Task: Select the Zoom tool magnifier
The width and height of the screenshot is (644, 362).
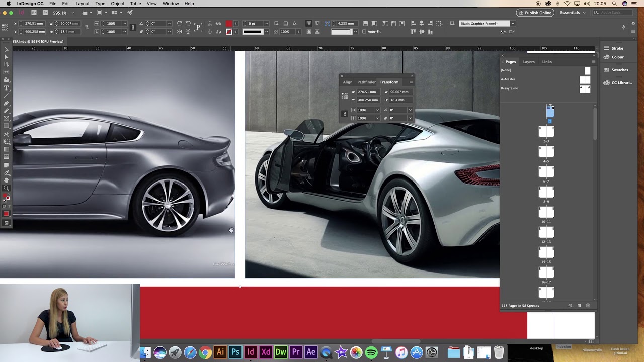Action: tap(6, 188)
